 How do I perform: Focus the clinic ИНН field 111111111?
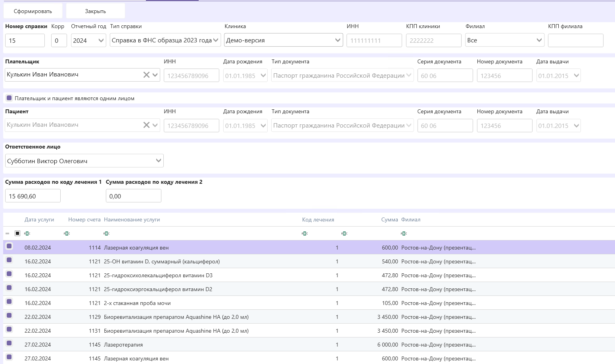pyautogui.click(x=374, y=40)
